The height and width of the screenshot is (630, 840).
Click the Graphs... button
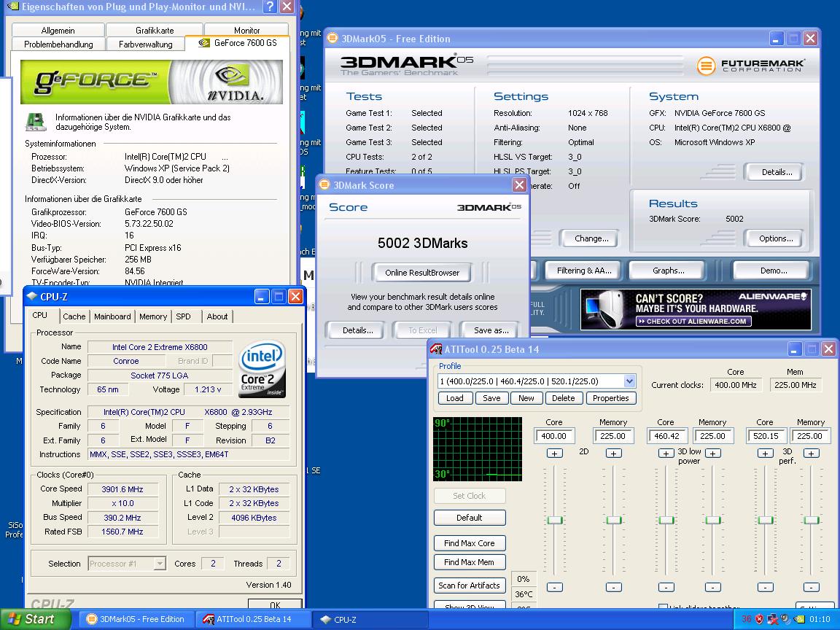(669, 271)
